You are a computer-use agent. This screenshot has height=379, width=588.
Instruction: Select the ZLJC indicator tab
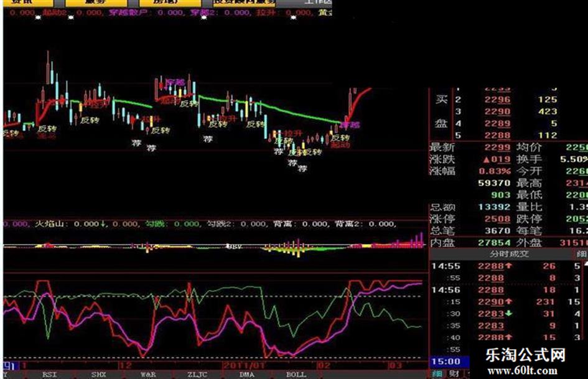197,375
